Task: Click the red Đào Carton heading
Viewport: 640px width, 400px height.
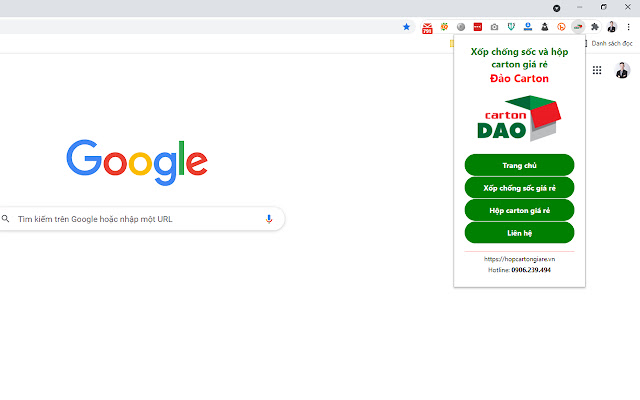Action: click(x=519, y=78)
